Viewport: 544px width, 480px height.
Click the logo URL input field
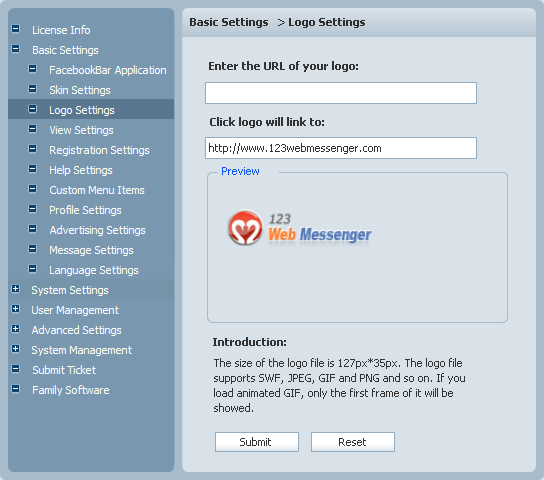[341, 93]
